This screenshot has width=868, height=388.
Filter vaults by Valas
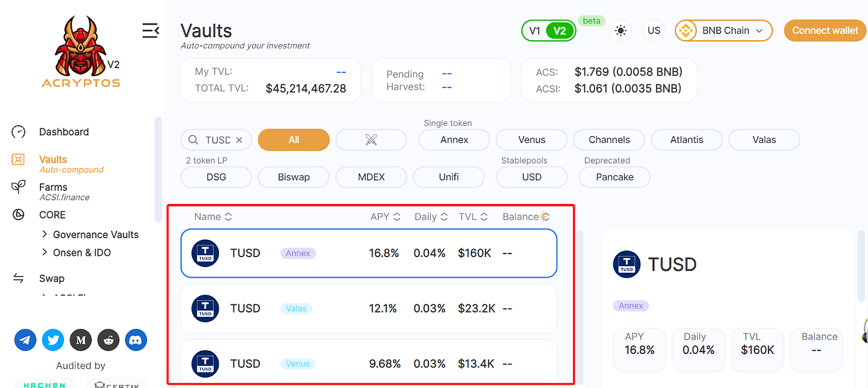764,140
